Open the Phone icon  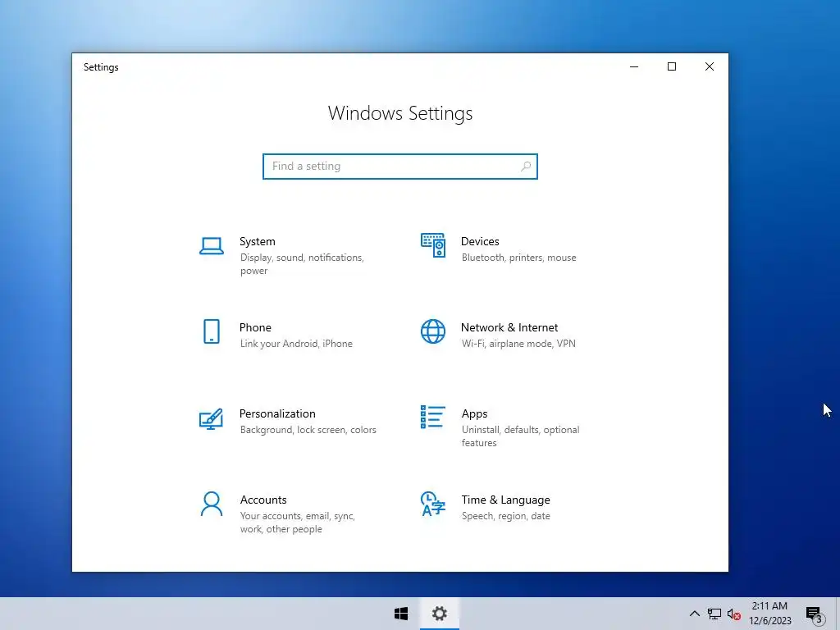(212, 331)
